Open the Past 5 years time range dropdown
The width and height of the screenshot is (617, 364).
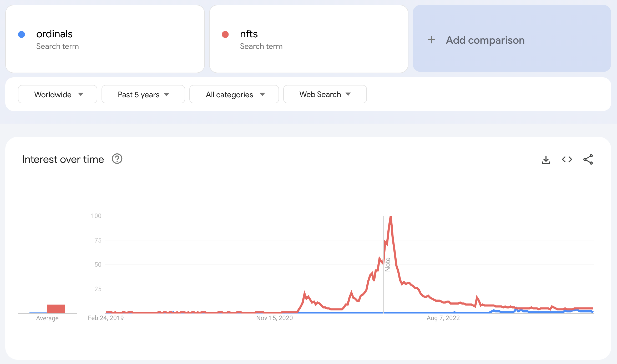tap(143, 94)
